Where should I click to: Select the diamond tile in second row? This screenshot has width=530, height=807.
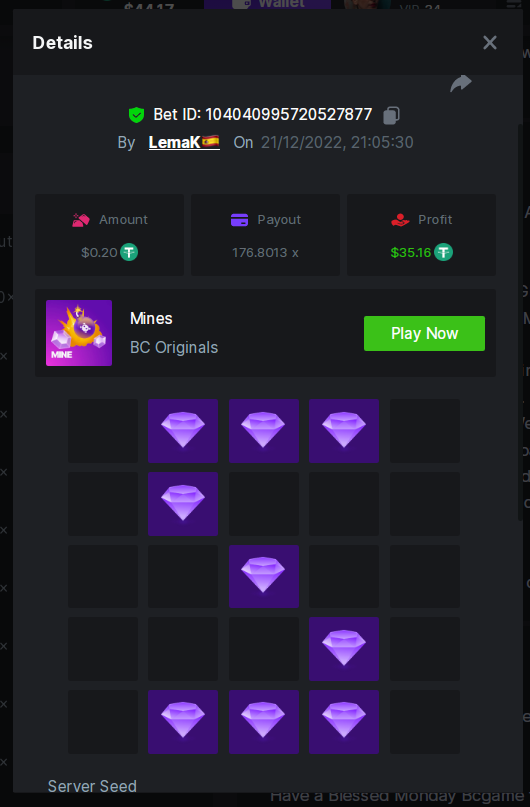[x=183, y=504]
